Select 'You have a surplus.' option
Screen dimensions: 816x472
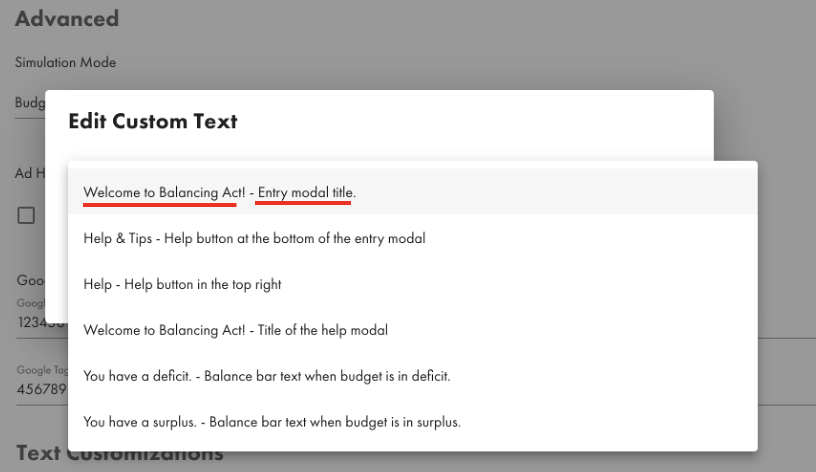coord(413,422)
